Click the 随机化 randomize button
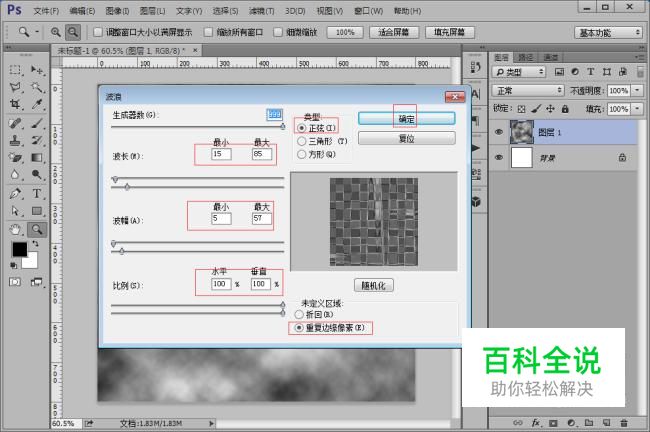 pos(374,285)
